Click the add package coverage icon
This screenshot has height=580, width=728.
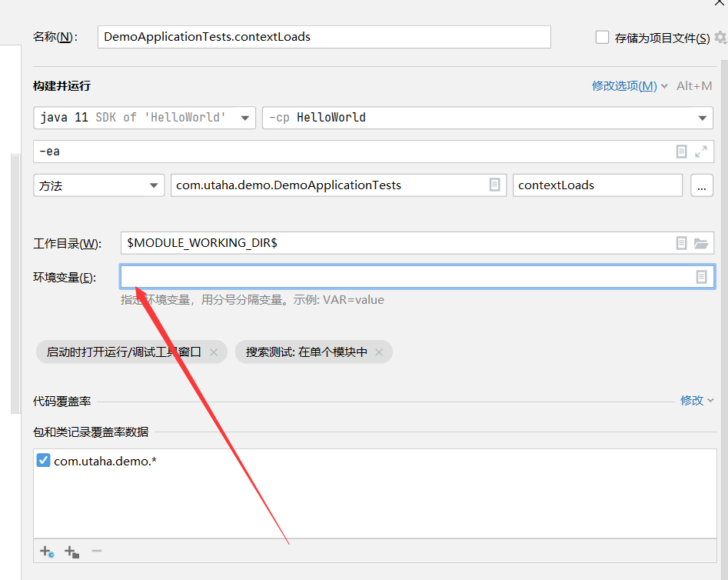71,552
